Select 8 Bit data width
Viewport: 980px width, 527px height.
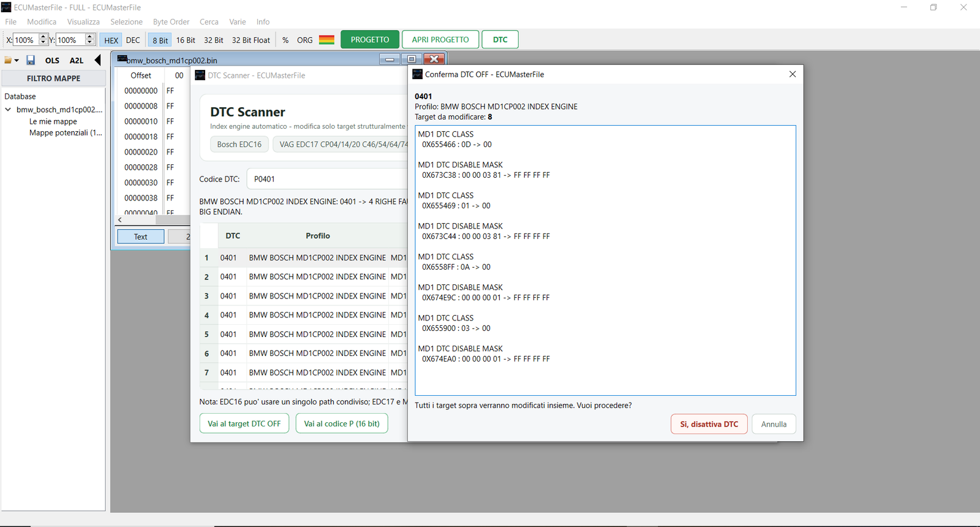tap(160, 40)
